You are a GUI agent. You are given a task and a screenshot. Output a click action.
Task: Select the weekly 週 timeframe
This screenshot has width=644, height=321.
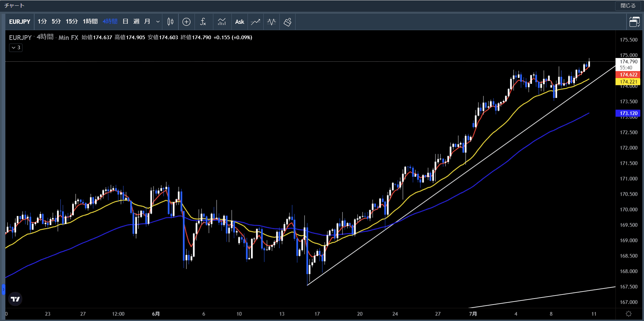point(136,22)
